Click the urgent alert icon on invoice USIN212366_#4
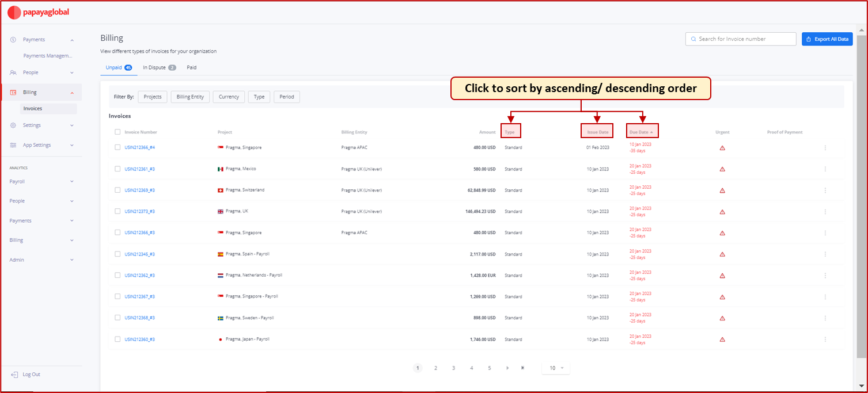The image size is (868, 393). [722, 148]
